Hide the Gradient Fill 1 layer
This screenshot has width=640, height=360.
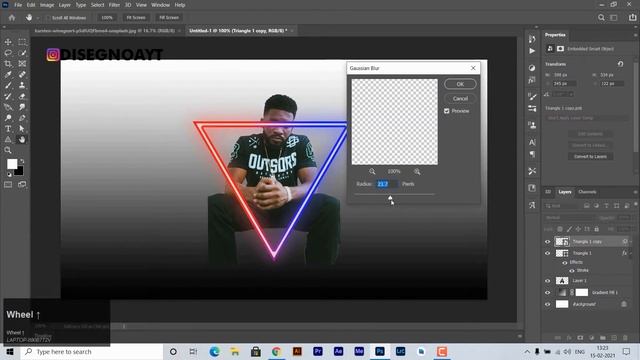pos(548,293)
